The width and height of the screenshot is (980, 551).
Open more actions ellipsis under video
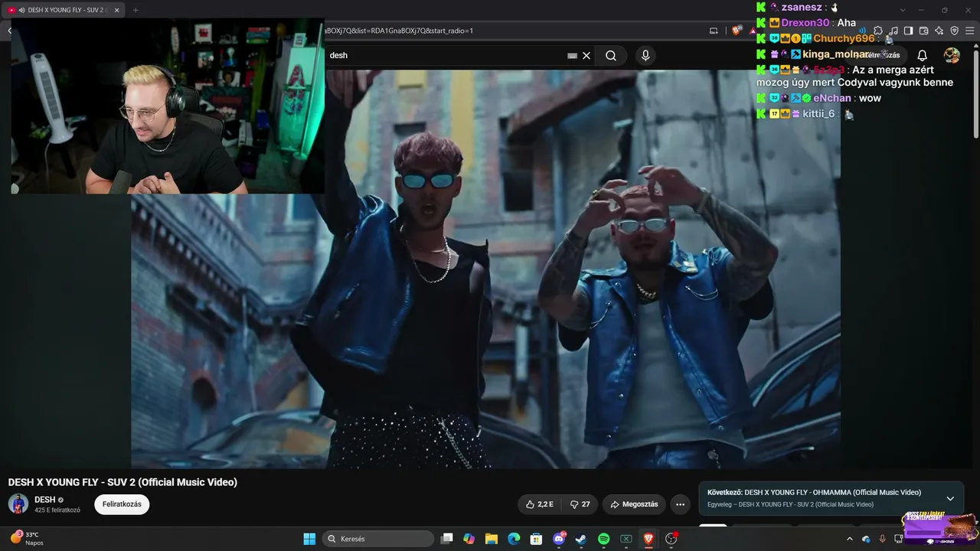click(680, 504)
